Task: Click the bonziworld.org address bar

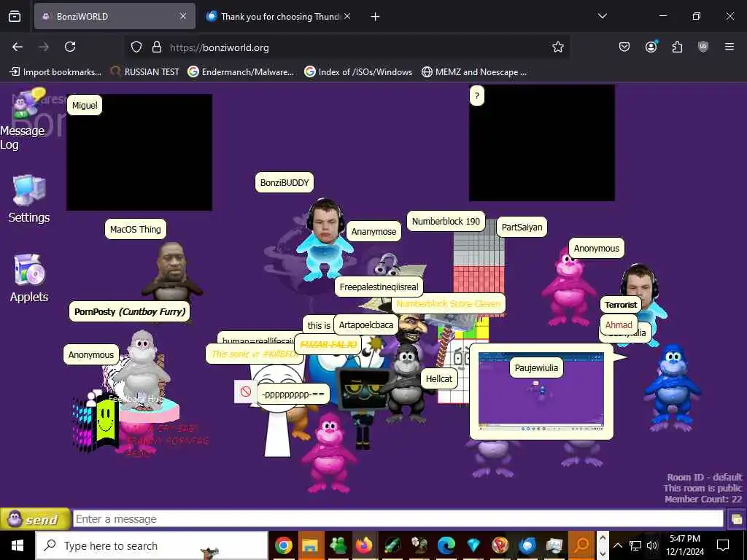Action: click(x=348, y=47)
